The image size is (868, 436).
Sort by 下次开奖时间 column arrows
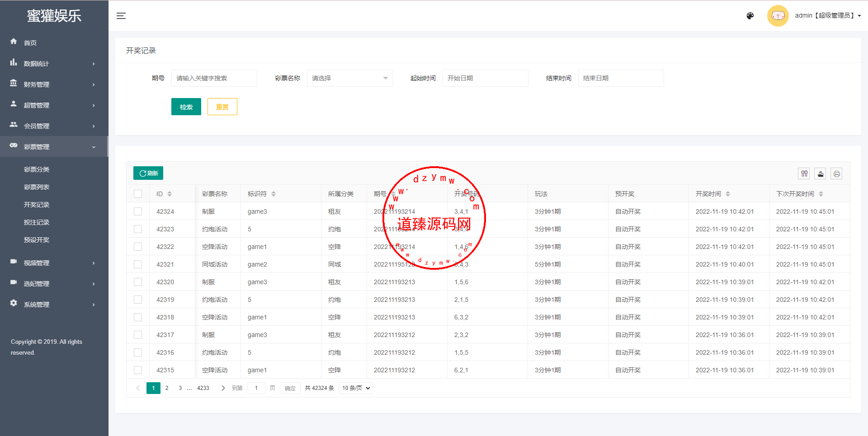[821, 194]
